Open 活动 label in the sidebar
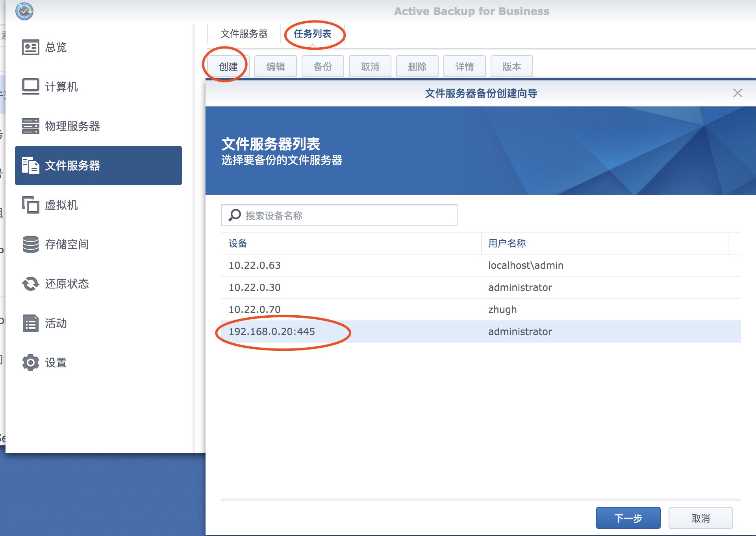Viewport: 756px width, 536px height. coord(56,323)
